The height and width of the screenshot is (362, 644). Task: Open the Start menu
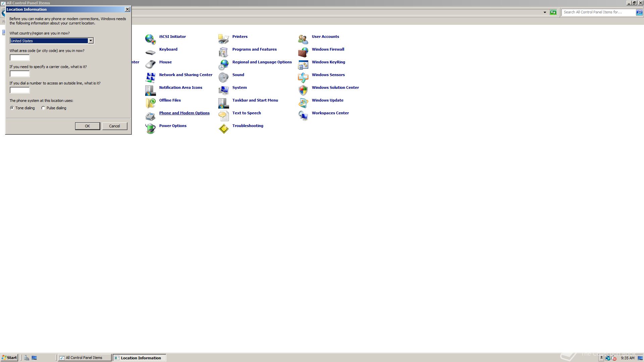[x=9, y=358]
